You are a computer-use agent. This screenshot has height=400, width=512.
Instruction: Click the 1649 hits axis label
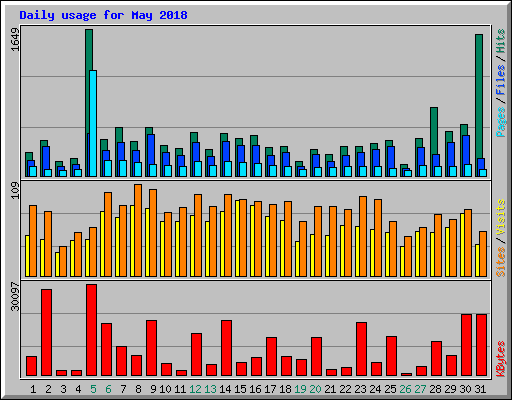15,40
